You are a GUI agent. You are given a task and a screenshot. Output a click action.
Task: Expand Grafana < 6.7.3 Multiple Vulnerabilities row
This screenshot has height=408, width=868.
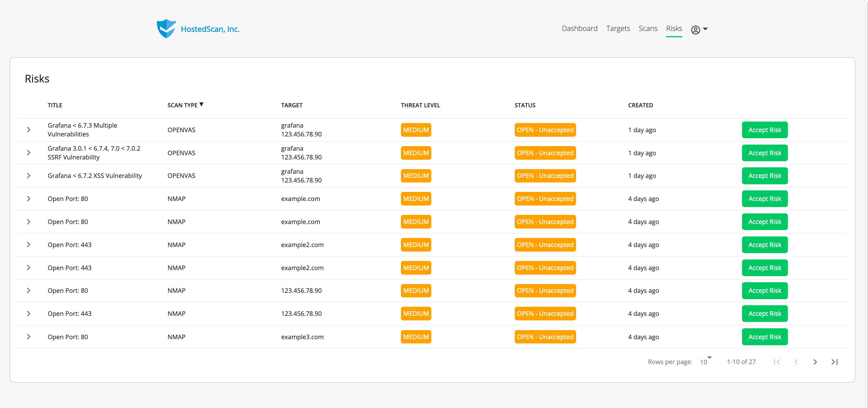(29, 130)
